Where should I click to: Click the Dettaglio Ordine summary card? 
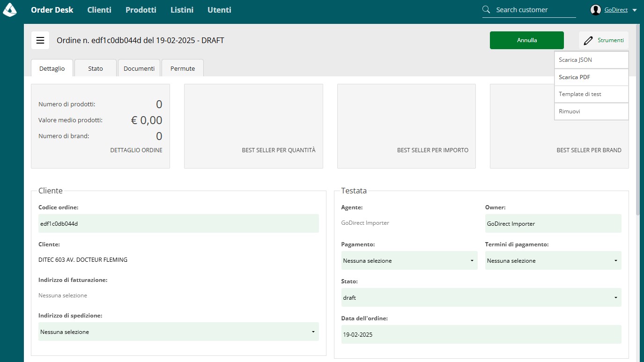[100, 126]
